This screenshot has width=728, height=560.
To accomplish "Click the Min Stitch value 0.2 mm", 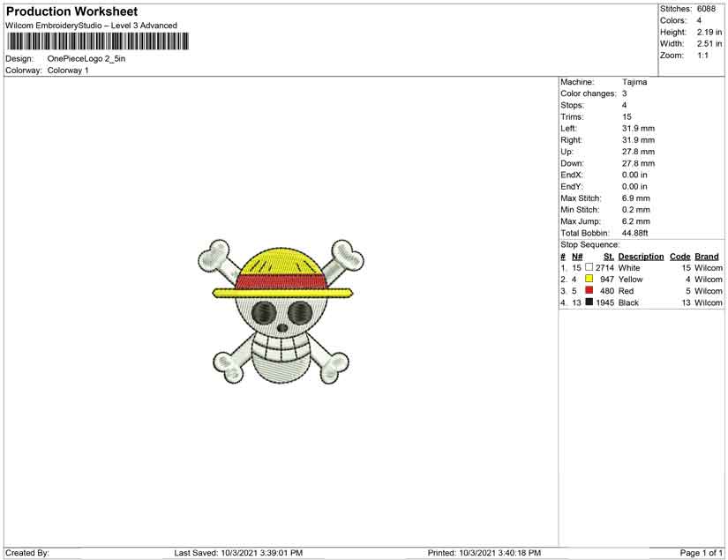I will coord(636,210).
